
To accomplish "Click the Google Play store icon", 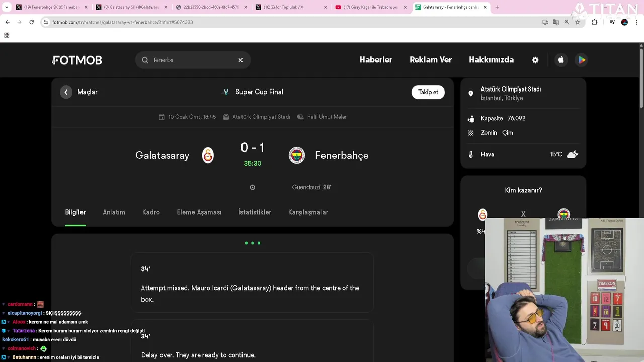I will [582, 60].
